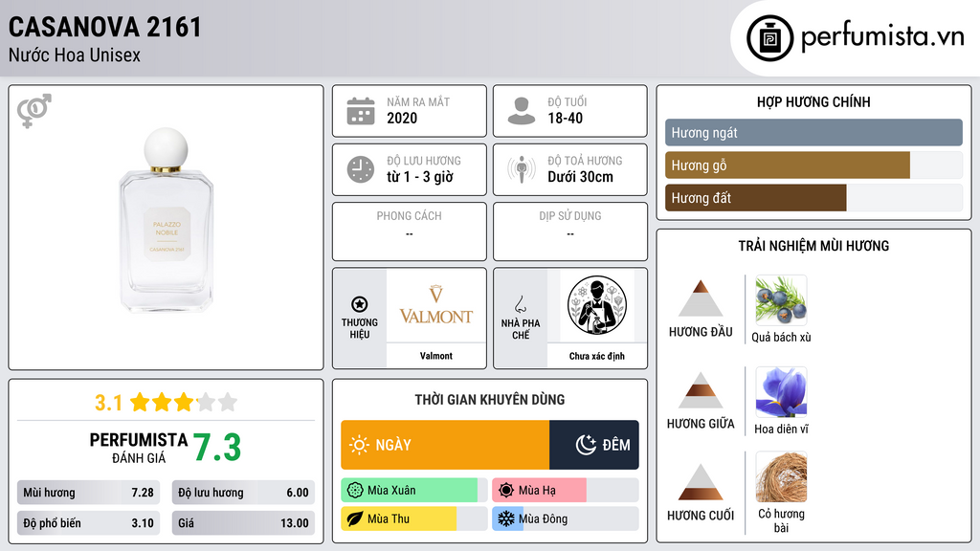Image resolution: width=980 pixels, height=551 pixels.
Task: Click the nose icon above Nhà pha chế
Action: pos(520,304)
